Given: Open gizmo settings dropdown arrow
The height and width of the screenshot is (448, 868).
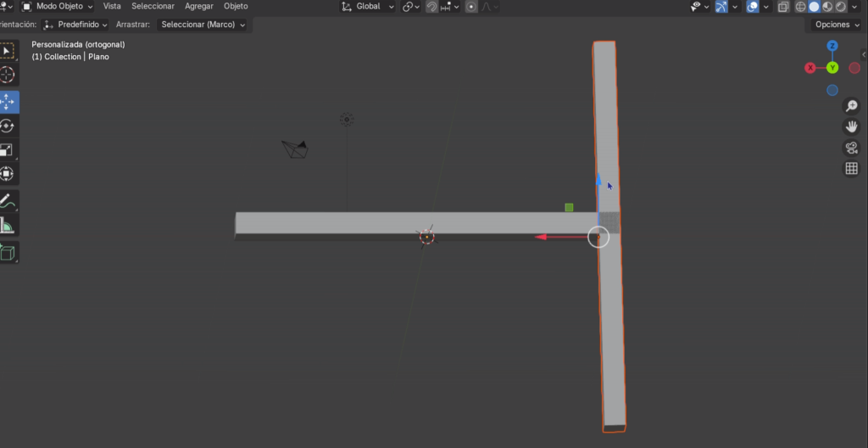Looking at the screenshot, I should 736,7.
